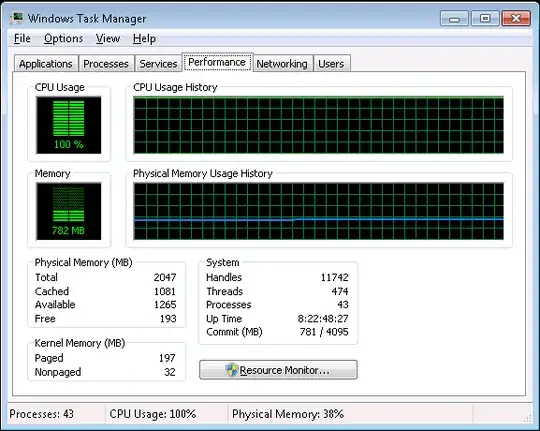This screenshot has height=431, width=540.
Task: Open the View menu
Action: click(108, 39)
